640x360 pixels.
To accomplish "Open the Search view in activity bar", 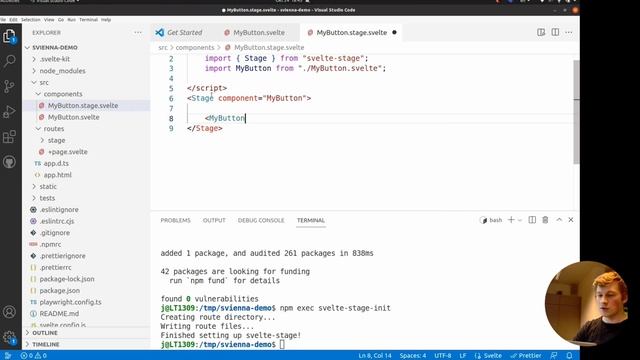I will (x=9, y=61).
